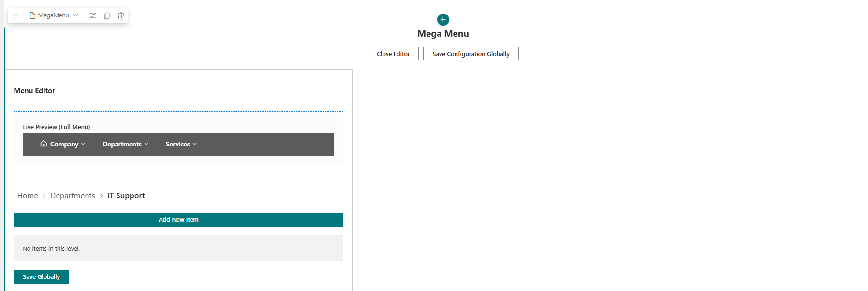The height and width of the screenshot is (291, 868).
Task: Navigate to Departments breadcrumb level
Action: tap(73, 196)
